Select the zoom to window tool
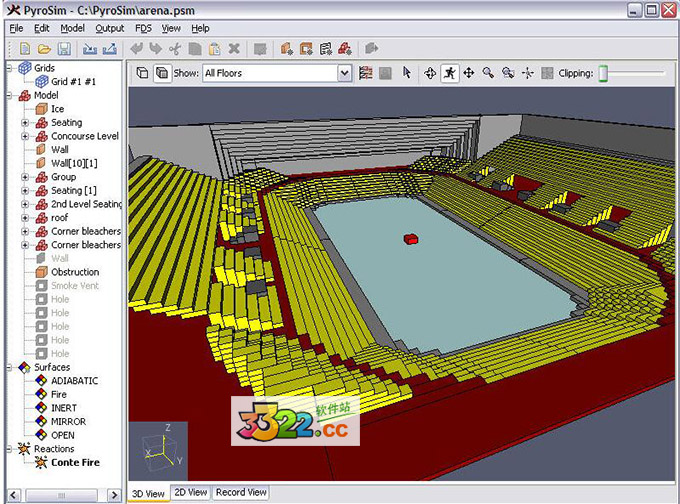Image resolution: width=680 pixels, height=504 pixels. pos(508,73)
